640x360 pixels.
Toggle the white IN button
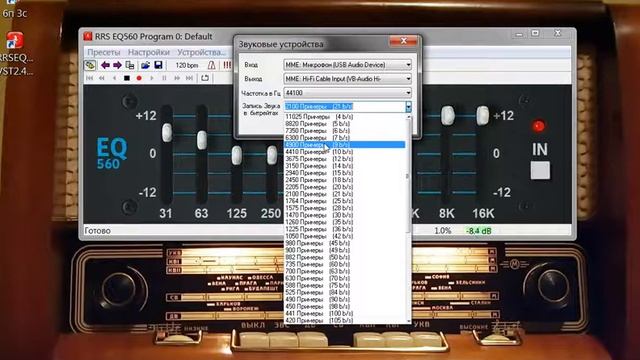pyautogui.click(x=540, y=170)
